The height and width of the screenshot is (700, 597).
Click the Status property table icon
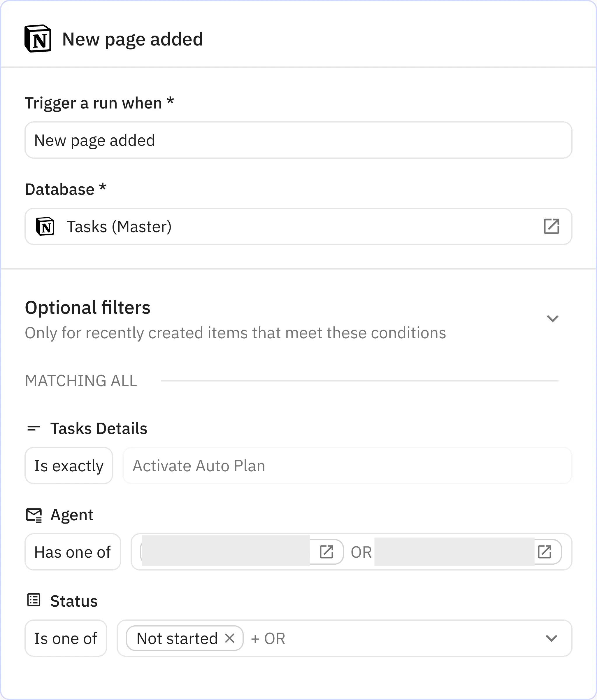(x=33, y=601)
